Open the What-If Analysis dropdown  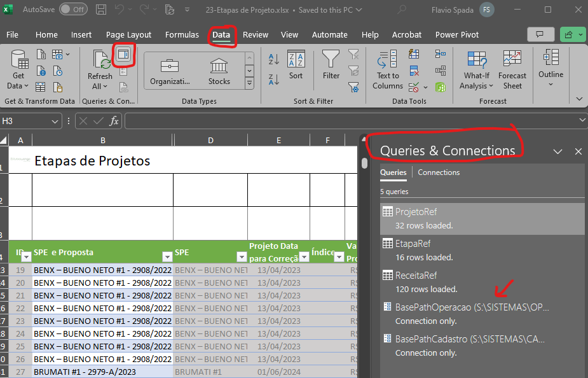tap(477, 70)
